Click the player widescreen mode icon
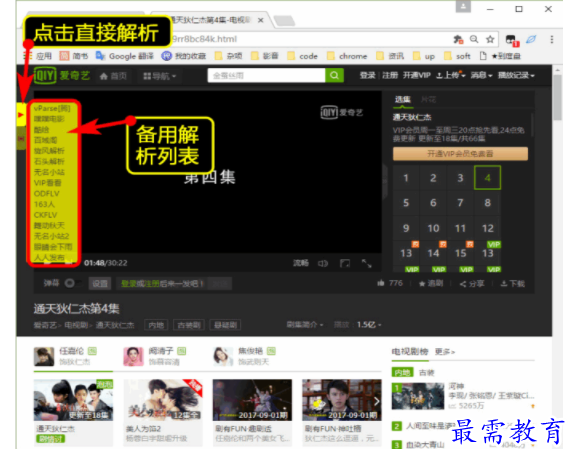573x463 pixels. pos(345,263)
